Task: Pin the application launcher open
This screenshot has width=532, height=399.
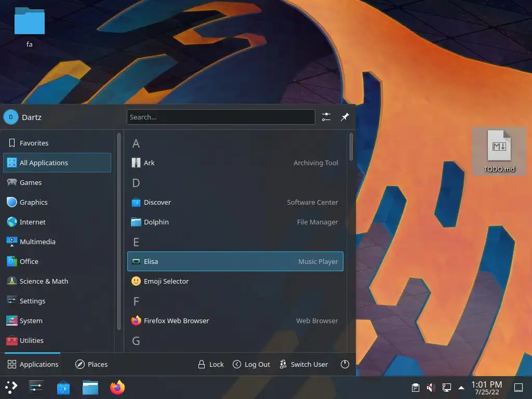Action: coord(345,117)
